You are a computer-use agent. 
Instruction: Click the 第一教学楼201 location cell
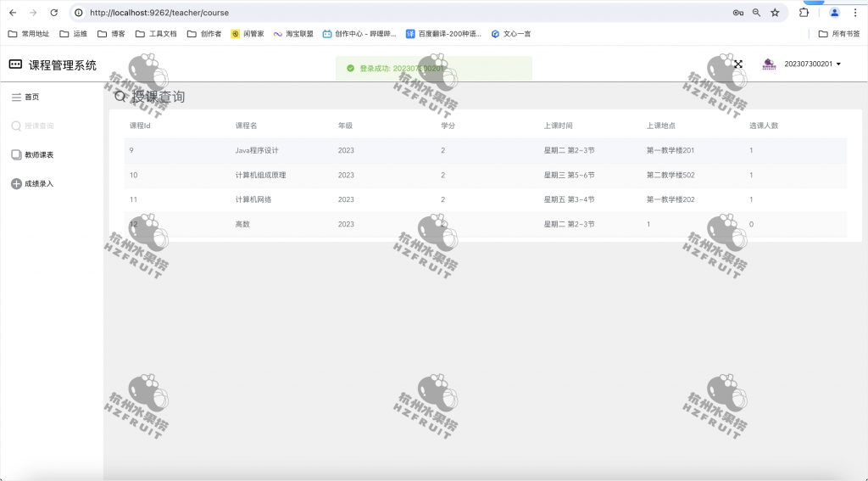tap(670, 150)
